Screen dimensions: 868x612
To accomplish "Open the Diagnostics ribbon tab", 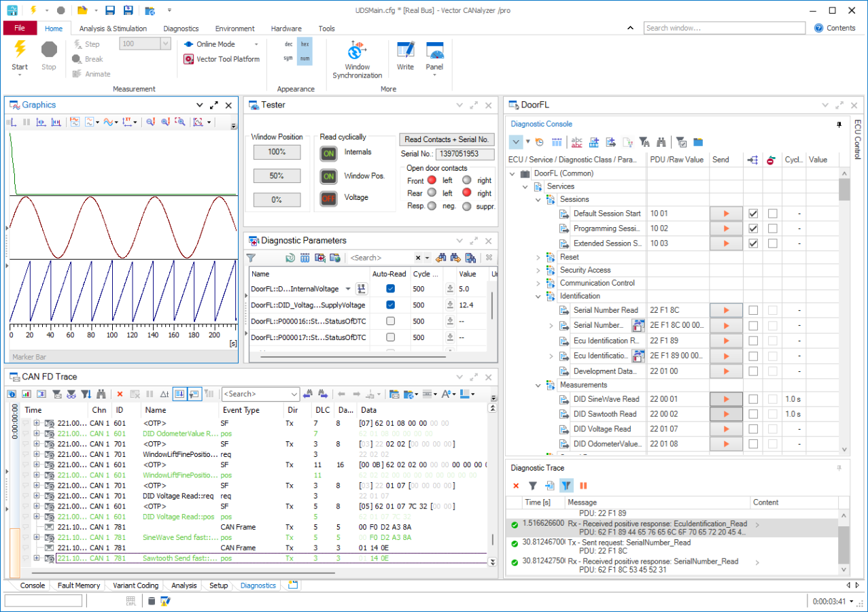I will pos(181,29).
